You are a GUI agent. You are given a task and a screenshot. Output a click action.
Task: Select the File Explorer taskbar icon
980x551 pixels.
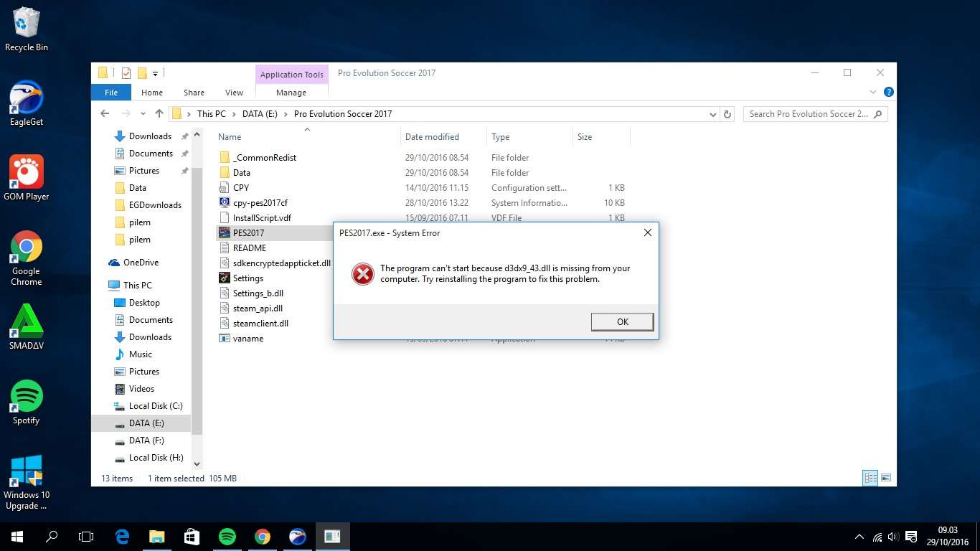[x=156, y=537]
